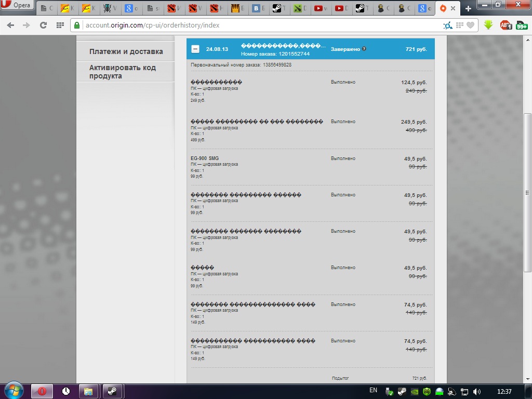The height and width of the screenshot is (399, 532).
Task: Open the green download arrow extension
Action: (488, 25)
